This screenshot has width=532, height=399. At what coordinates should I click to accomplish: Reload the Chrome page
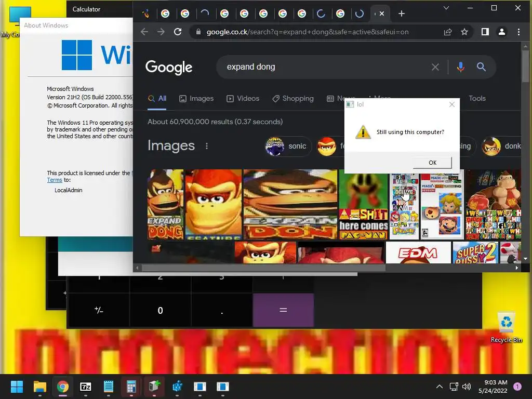pos(178,32)
